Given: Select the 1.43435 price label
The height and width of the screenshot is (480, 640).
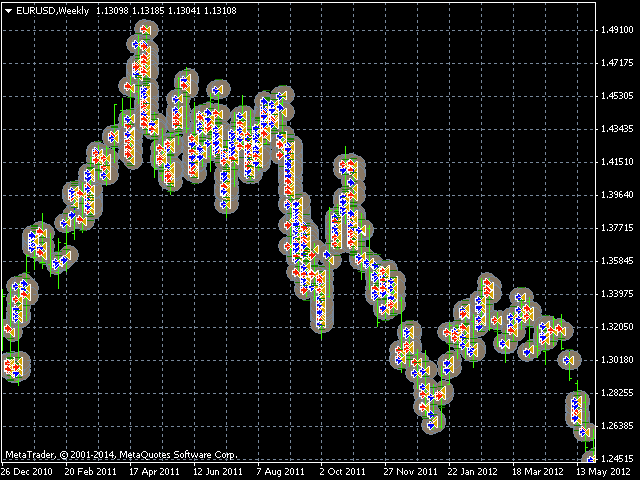Looking at the screenshot, I should point(617,129).
